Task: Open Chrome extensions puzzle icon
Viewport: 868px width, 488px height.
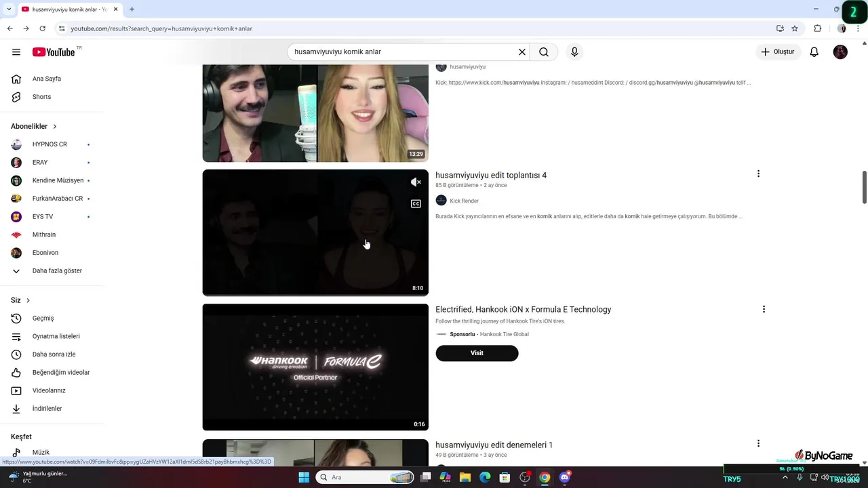Action: 817,28
